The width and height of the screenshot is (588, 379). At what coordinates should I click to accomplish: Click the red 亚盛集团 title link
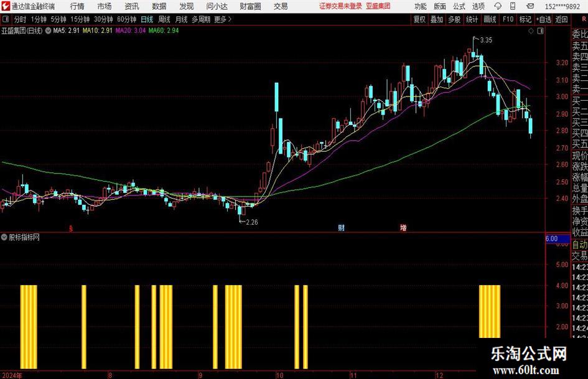(x=378, y=6)
